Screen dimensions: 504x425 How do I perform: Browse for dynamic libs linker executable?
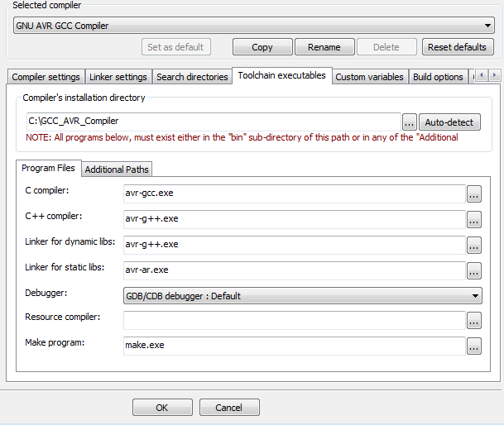click(x=473, y=246)
